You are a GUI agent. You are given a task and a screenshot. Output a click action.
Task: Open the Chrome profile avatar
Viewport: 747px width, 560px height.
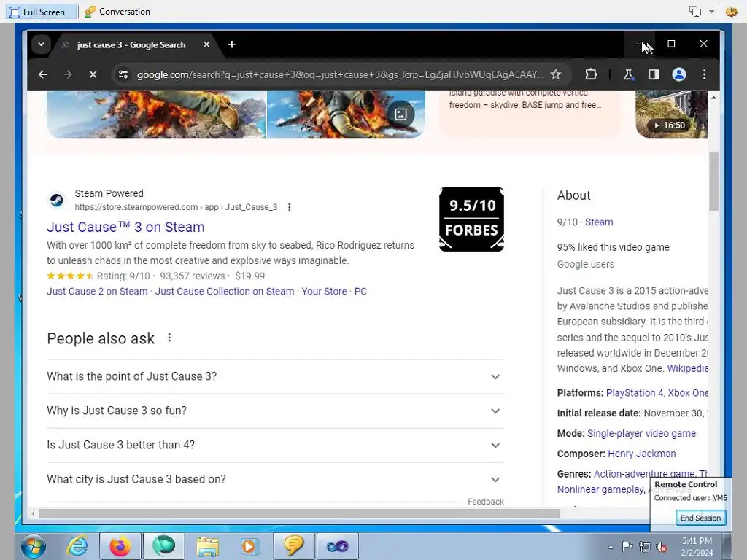point(679,74)
